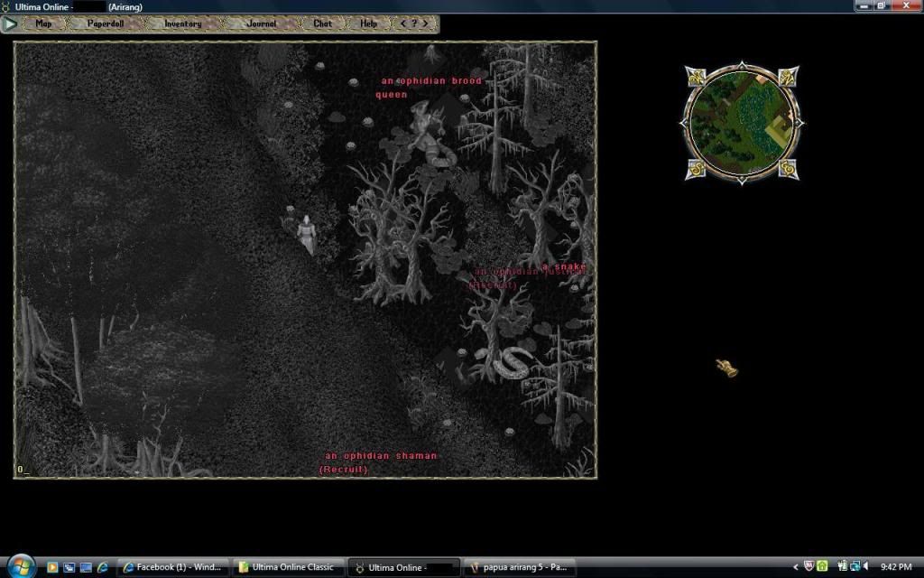Click the 9:42 PM system clock
Screen dimensions: 924x578
[x=896, y=567]
